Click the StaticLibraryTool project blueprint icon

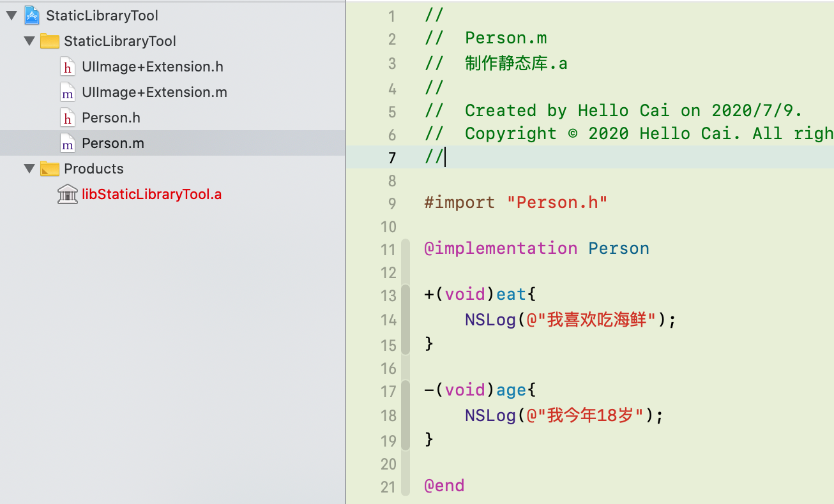32,15
